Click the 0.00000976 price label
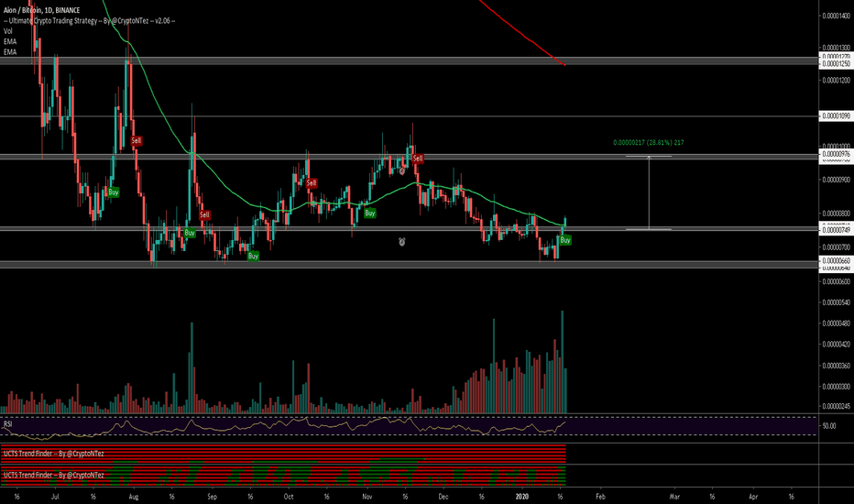 836,154
